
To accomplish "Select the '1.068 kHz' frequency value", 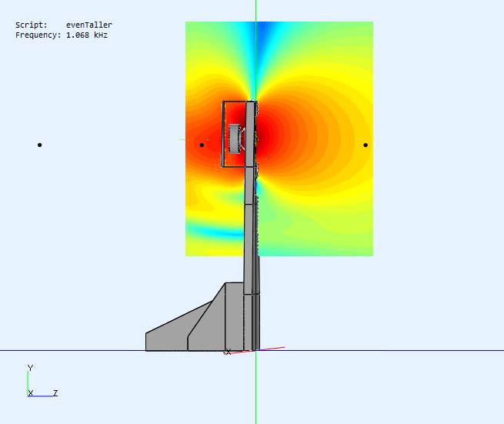I will (87, 35).
